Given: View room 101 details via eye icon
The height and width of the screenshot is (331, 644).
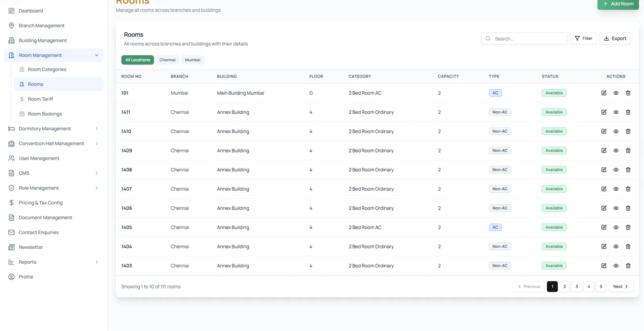Looking at the screenshot, I should [616, 93].
